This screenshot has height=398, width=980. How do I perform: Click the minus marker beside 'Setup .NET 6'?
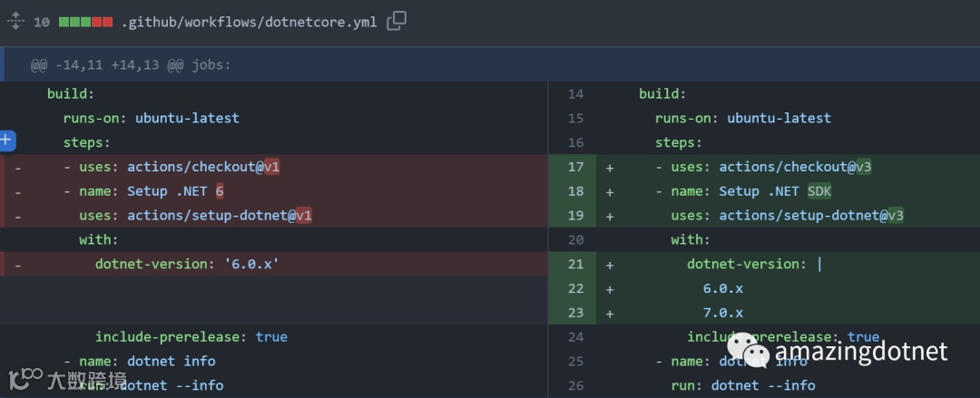coord(18,191)
